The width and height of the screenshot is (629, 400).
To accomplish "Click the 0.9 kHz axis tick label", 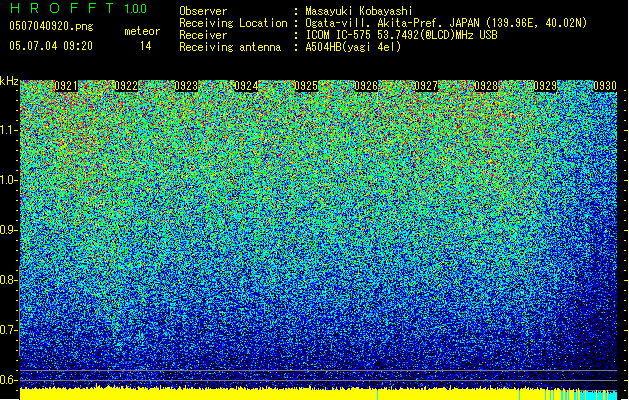I will pos(8,230).
